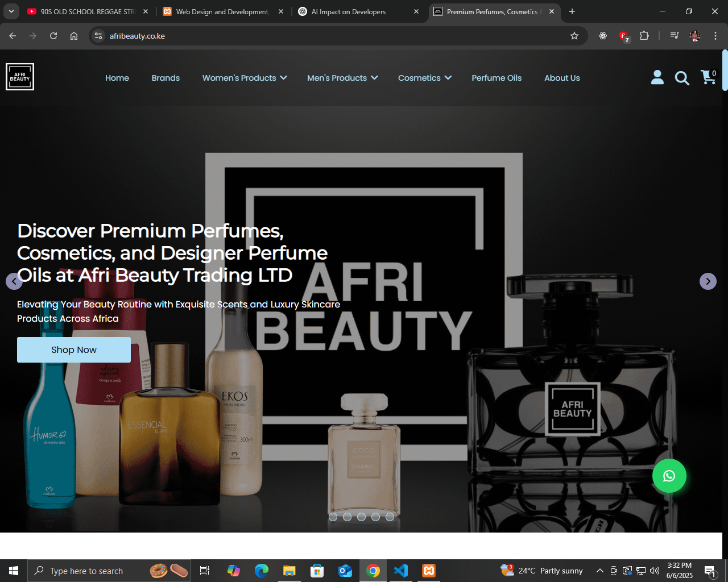The width and height of the screenshot is (728, 582).
Task: Expand the Men's Products dropdown
Action: point(342,78)
